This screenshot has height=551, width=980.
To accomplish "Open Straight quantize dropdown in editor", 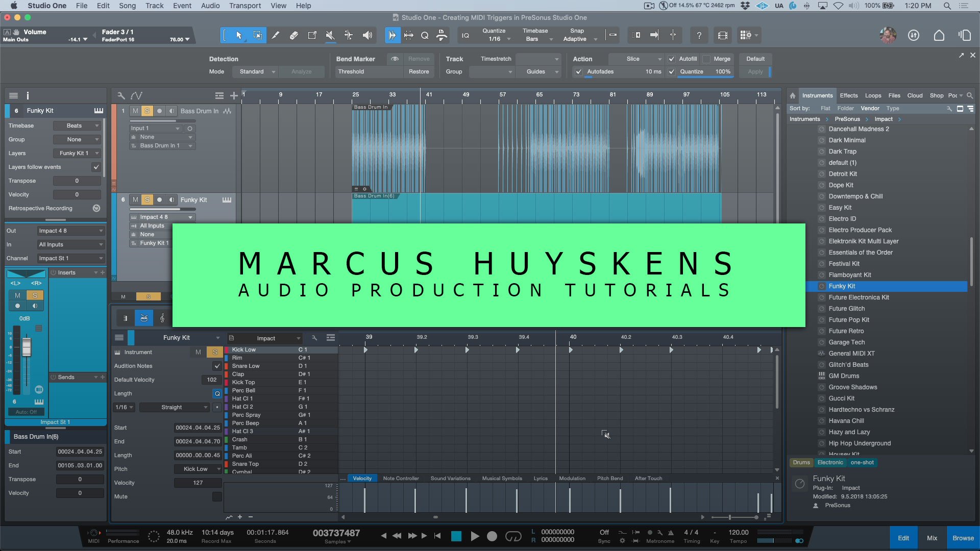I will click(x=174, y=407).
